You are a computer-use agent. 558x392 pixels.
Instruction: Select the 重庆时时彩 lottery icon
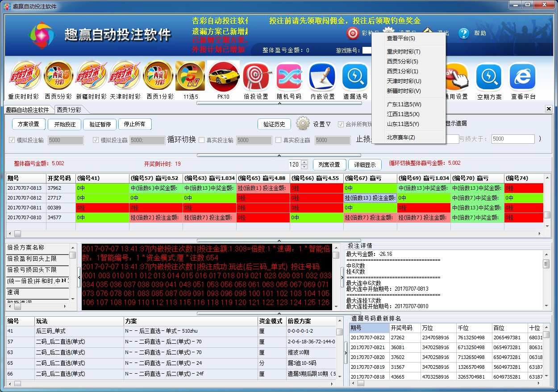pyautogui.click(x=25, y=75)
